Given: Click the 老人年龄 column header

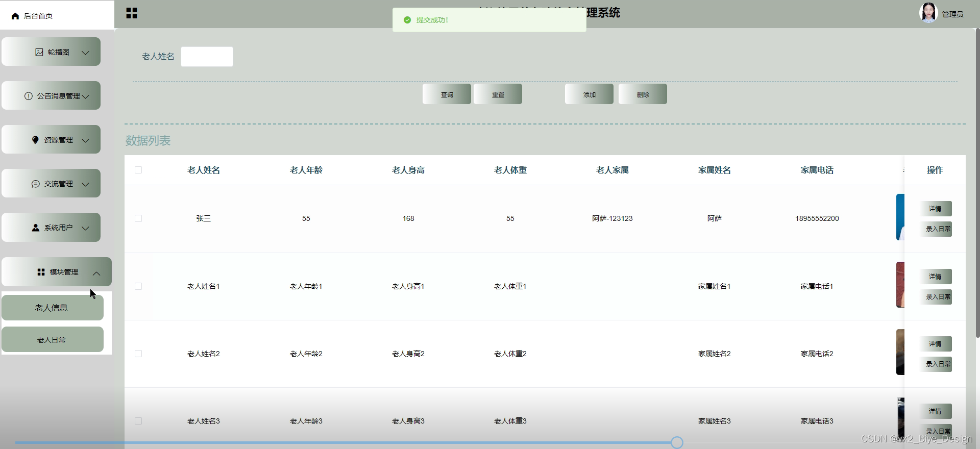Looking at the screenshot, I should click(x=306, y=170).
